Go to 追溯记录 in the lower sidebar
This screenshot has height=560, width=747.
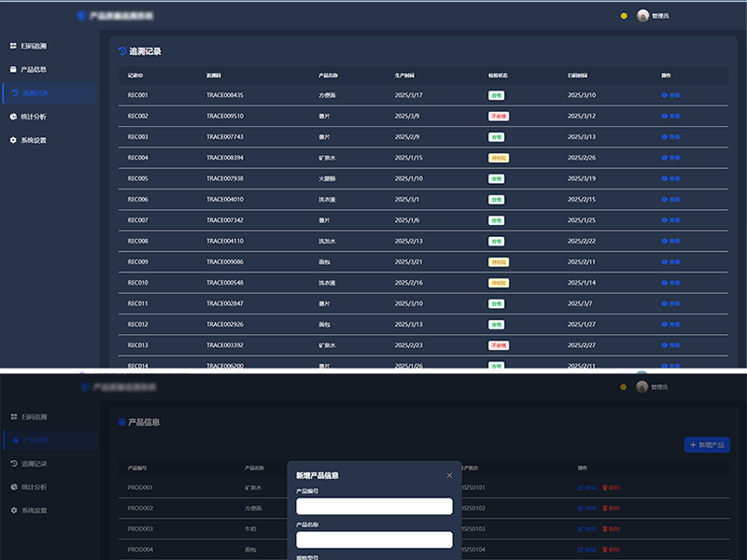point(34,463)
